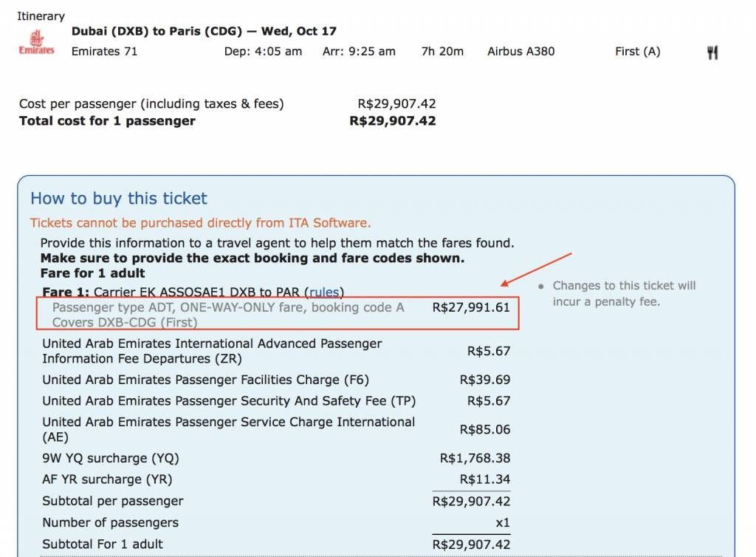This screenshot has height=557, width=756.
Task: Click the Passenger Facilities Charge (F6) row
Action: point(205,380)
